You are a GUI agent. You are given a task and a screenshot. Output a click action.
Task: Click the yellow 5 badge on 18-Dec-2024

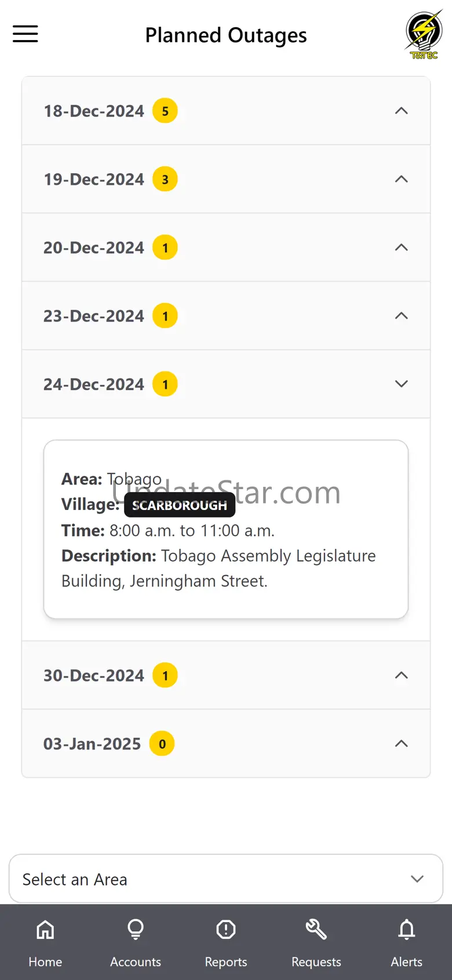coord(165,111)
